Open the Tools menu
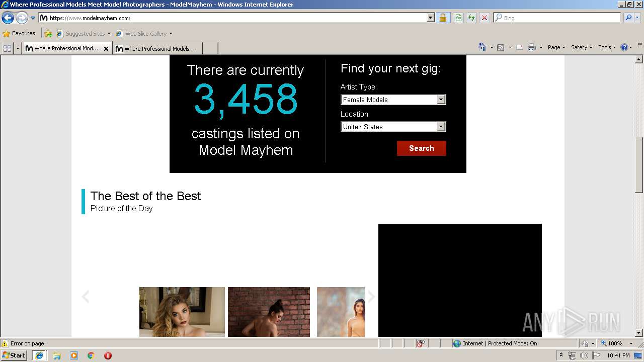The width and height of the screenshot is (644, 362). click(x=607, y=47)
